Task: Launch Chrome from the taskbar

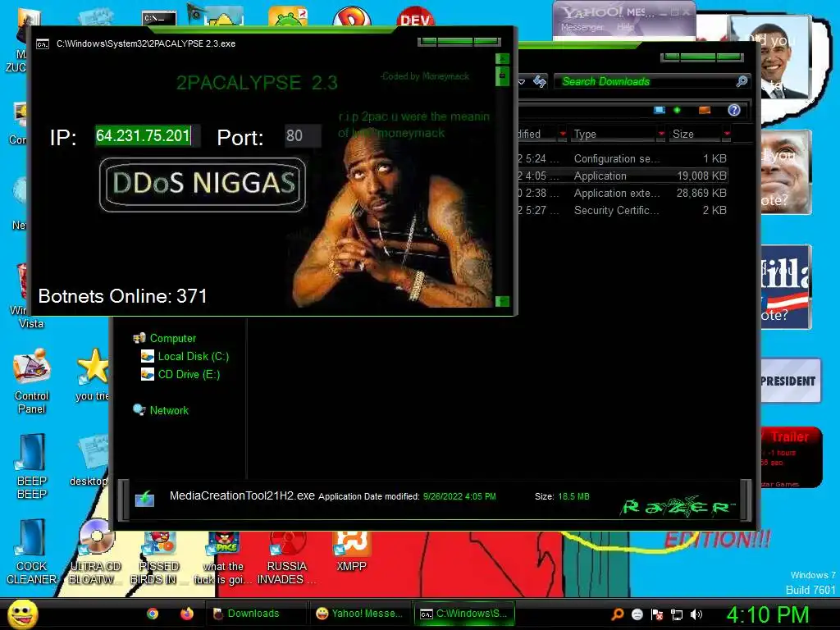Action: (x=153, y=614)
